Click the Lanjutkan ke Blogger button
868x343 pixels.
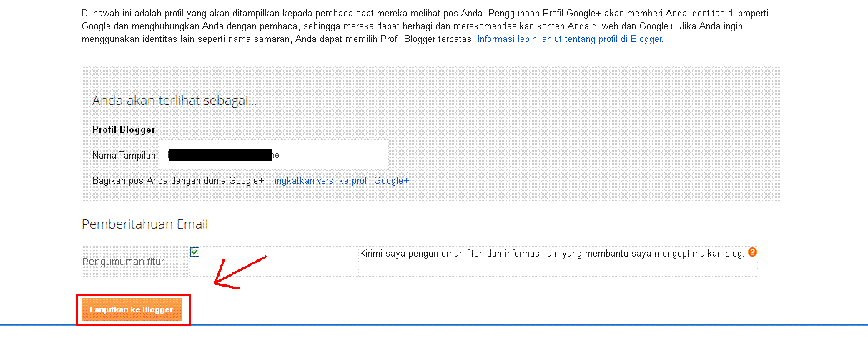[x=132, y=309]
